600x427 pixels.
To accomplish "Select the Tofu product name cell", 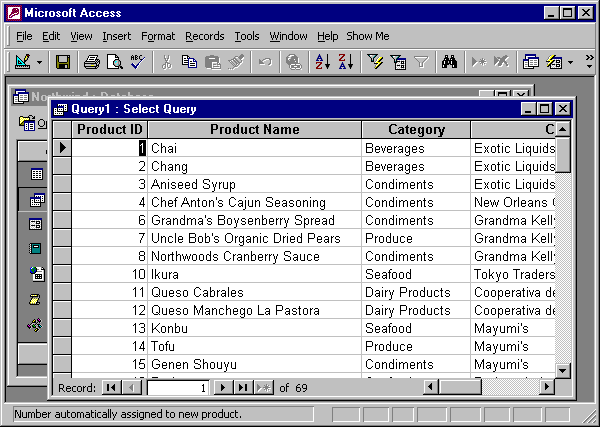I will click(254, 346).
